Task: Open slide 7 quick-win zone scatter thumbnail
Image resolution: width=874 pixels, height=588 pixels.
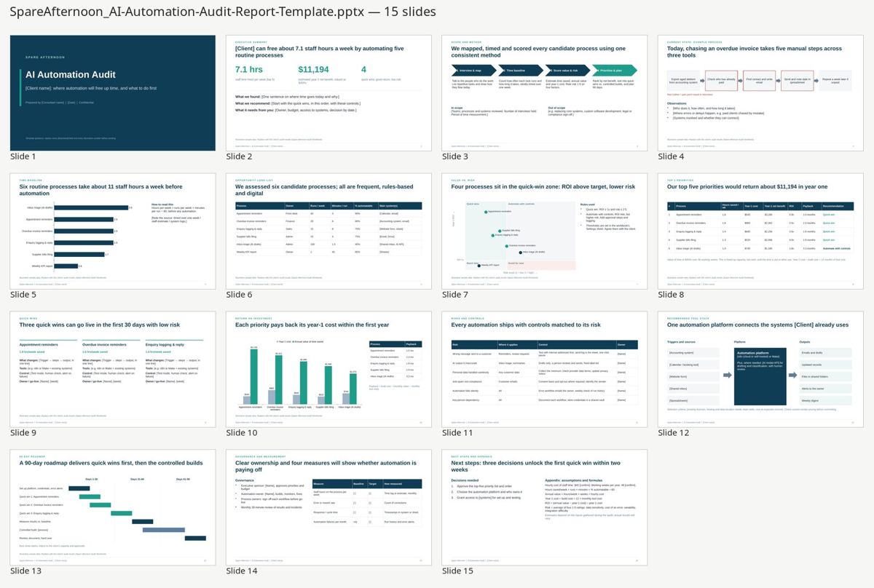Action: 545,231
